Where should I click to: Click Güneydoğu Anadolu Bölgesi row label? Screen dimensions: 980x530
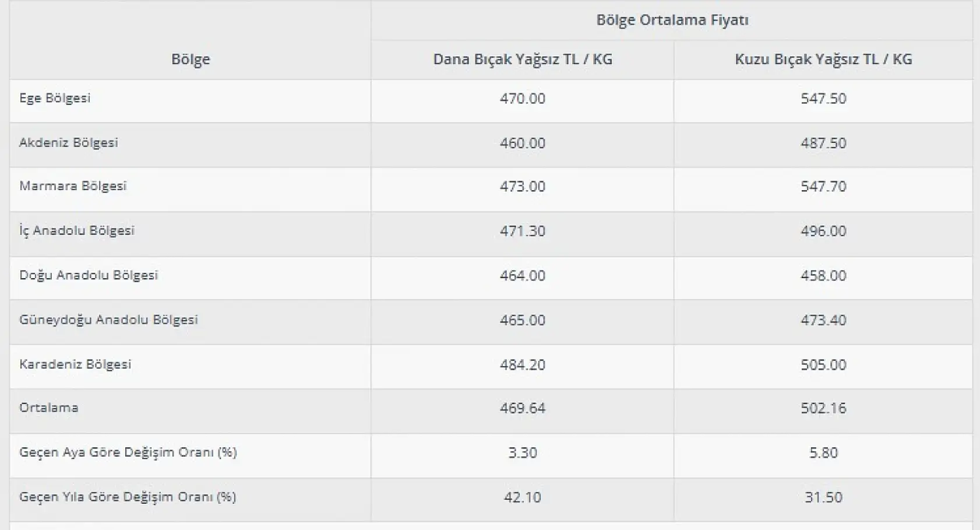click(x=108, y=320)
